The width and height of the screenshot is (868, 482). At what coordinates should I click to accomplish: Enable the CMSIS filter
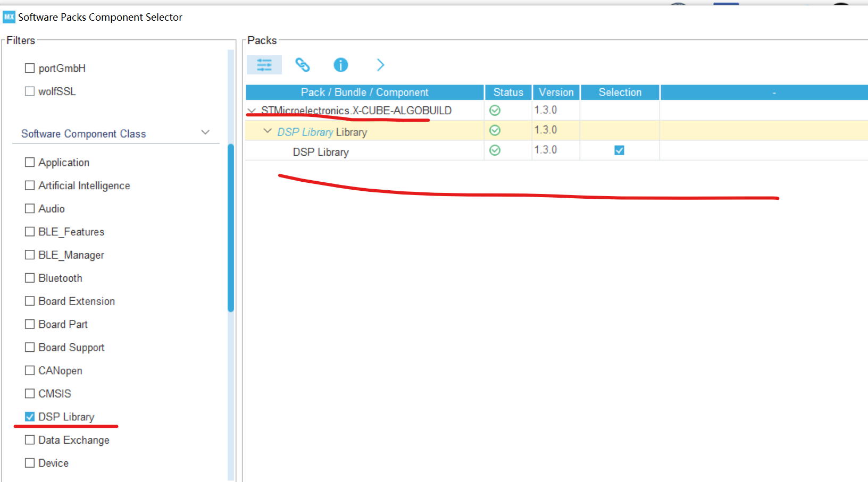point(29,393)
